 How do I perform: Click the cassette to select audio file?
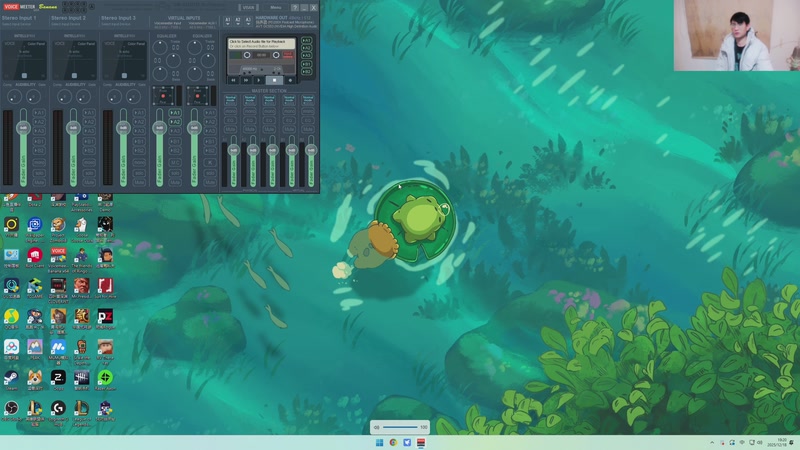[x=261, y=43]
